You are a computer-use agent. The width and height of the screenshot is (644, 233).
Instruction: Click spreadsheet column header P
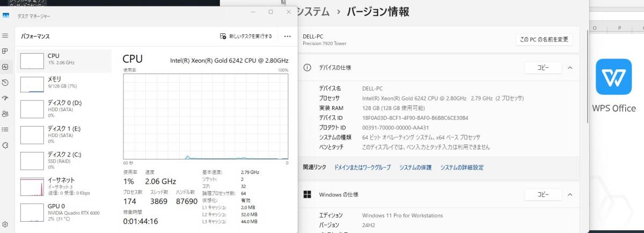[x=619, y=28]
